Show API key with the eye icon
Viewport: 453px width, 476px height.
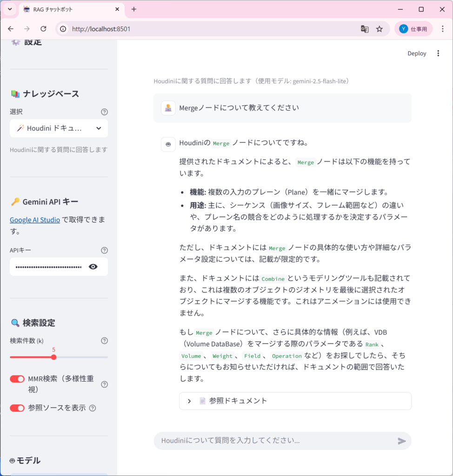[x=93, y=267]
